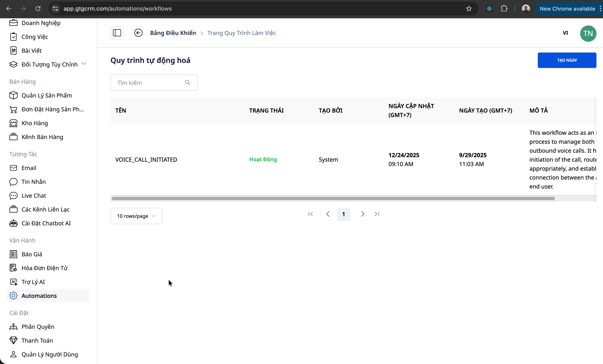
Task: Open the Automations menu item
Action: pyautogui.click(x=39, y=296)
